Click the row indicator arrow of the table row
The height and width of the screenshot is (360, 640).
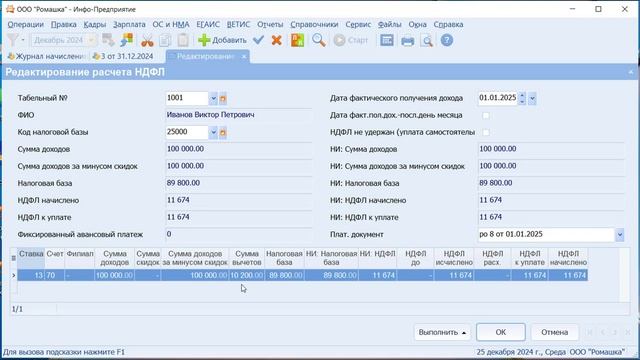coord(13,276)
